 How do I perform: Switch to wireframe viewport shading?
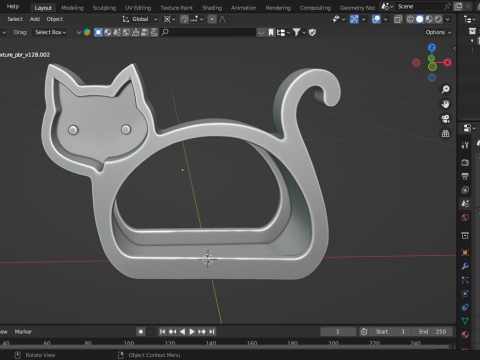click(x=410, y=19)
